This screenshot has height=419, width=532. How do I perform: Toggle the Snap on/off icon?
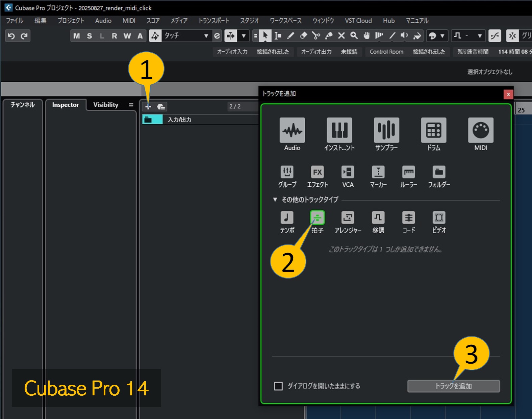tap(512, 36)
